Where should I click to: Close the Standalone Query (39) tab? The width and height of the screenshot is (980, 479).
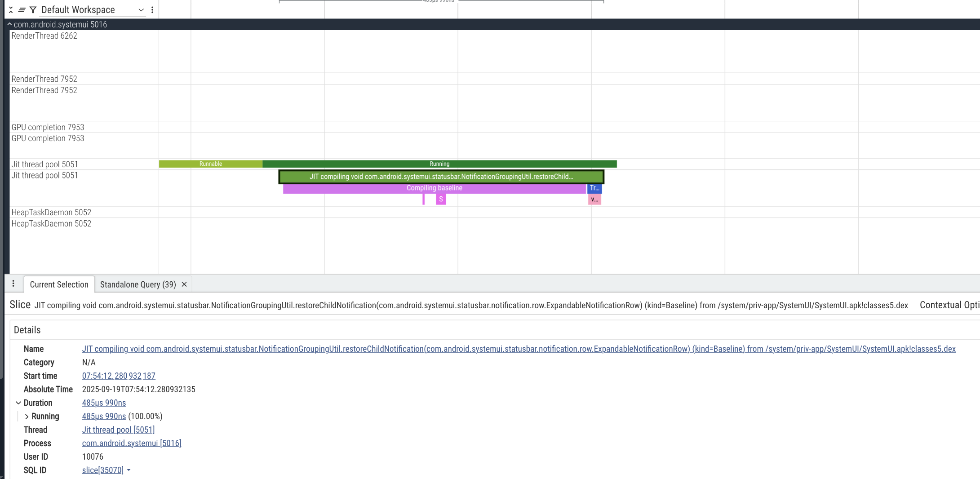click(184, 284)
